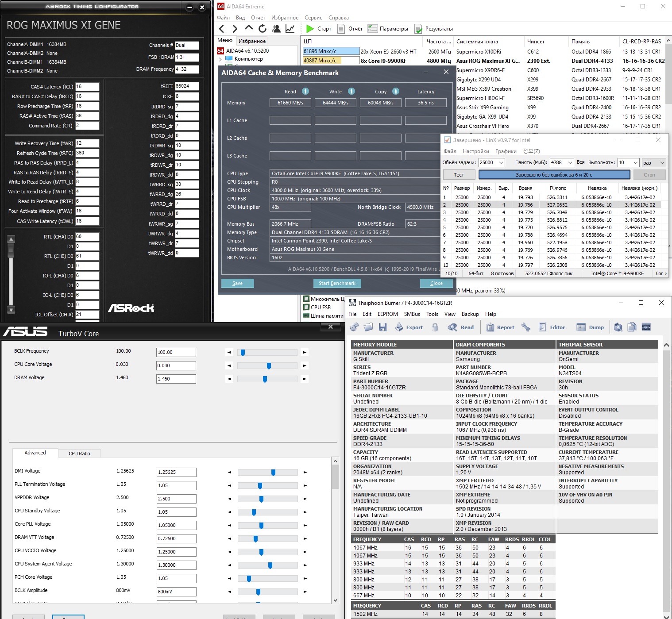Click the Thaiphoon Burner vertical scrollbar up arrow
This screenshot has width=672, height=619.
(666, 345)
